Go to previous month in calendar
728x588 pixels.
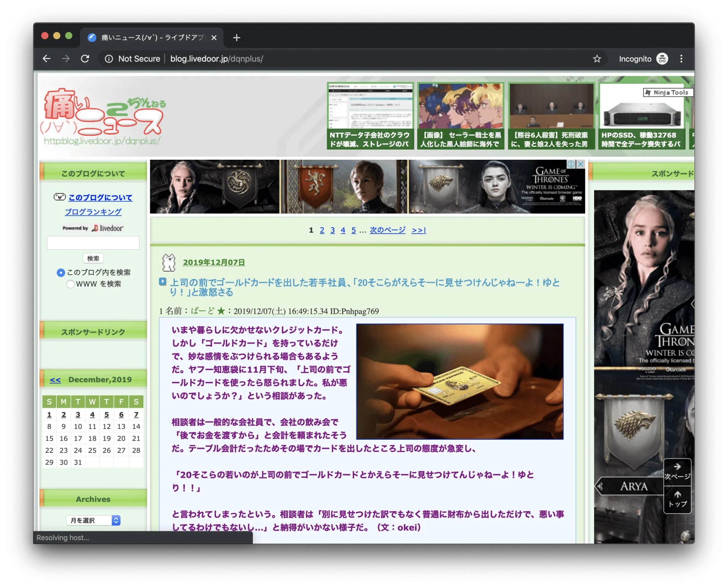[55, 380]
